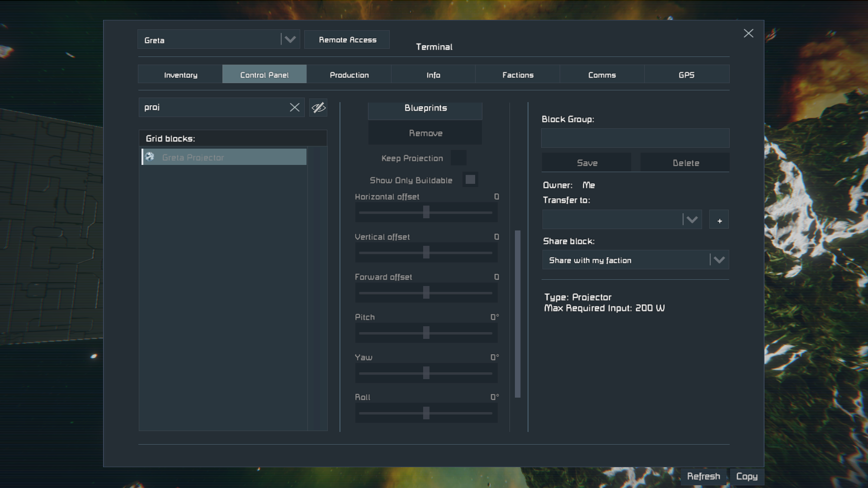Clear the proj search text with X icon
868x488 pixels.
(x=294, y=107)
